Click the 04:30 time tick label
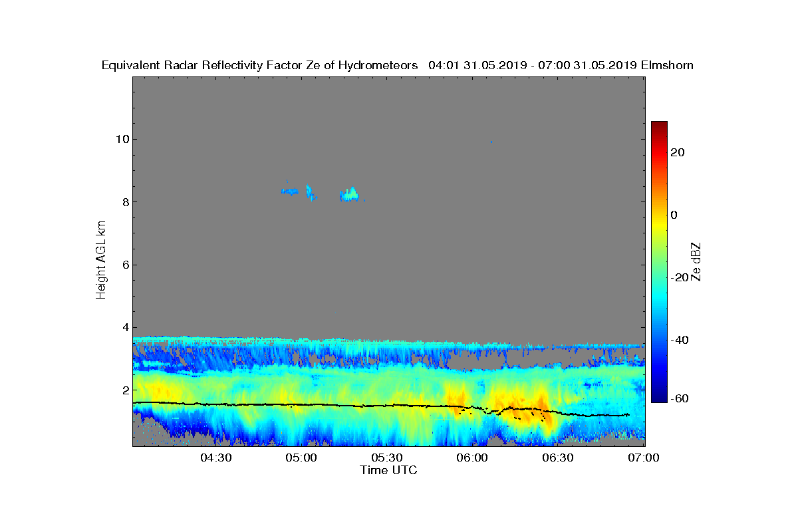 click(215, 458)
